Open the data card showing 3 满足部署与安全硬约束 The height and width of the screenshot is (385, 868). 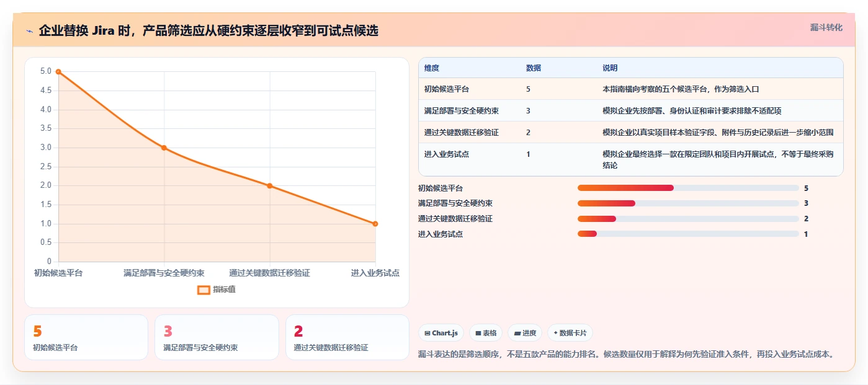pyautogui.click(x=217, y=337)
